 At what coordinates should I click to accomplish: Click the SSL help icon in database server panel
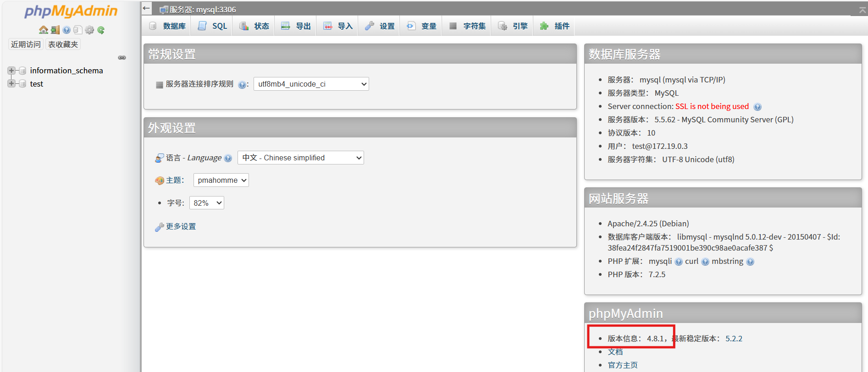click(x=757, y=107)
